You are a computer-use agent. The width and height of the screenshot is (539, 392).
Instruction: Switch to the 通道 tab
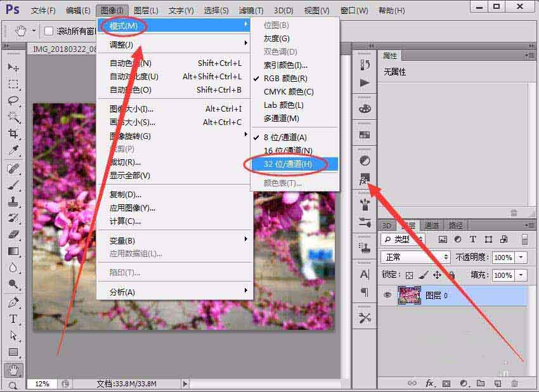pos(432,225)
